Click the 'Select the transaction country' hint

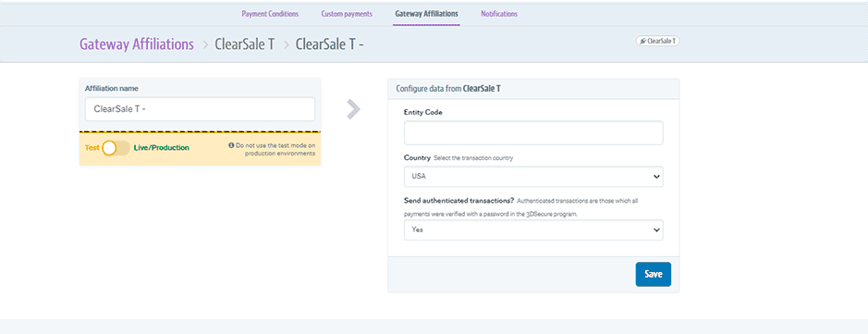(473, 158)
